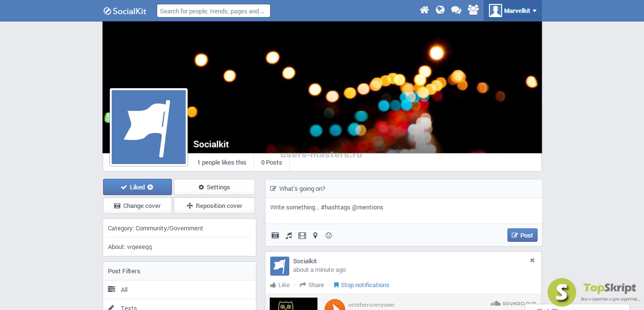Click the About: wqeeeqq text
Image resolution: width=644 pixels, height=310 pixels.
point(130,247)
